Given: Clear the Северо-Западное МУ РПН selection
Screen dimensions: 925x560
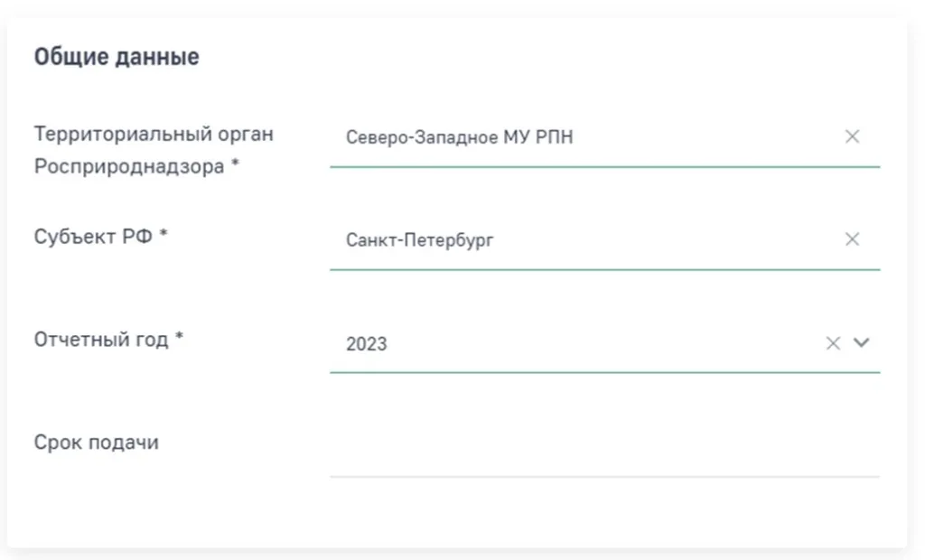Looking at the screenshot, I should (x=852, y=137).
